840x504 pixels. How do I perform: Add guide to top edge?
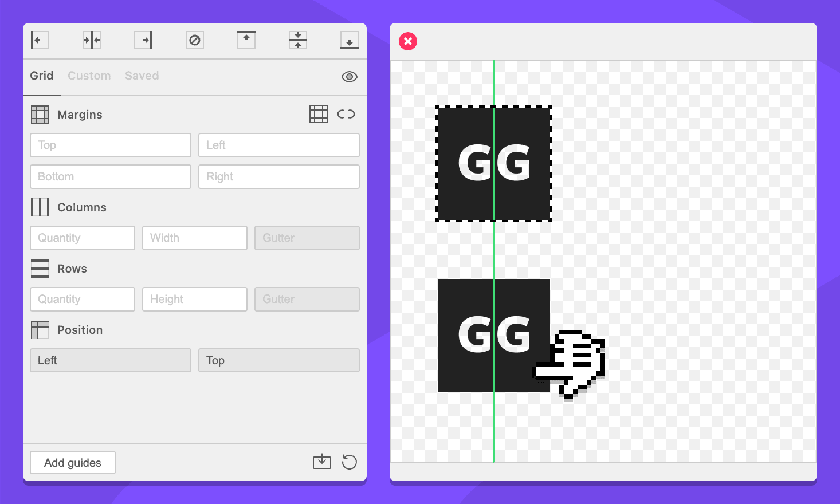246,40
